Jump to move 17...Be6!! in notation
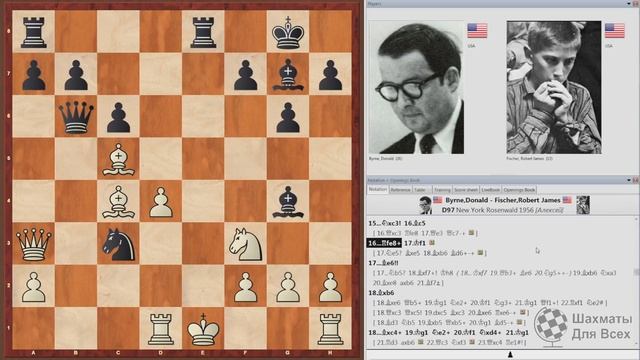 [x=383, y=263]
